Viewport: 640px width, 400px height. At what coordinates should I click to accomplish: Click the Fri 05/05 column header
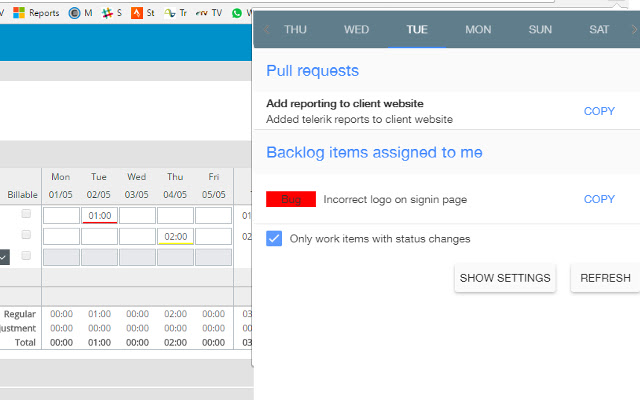tap(213, 186)
